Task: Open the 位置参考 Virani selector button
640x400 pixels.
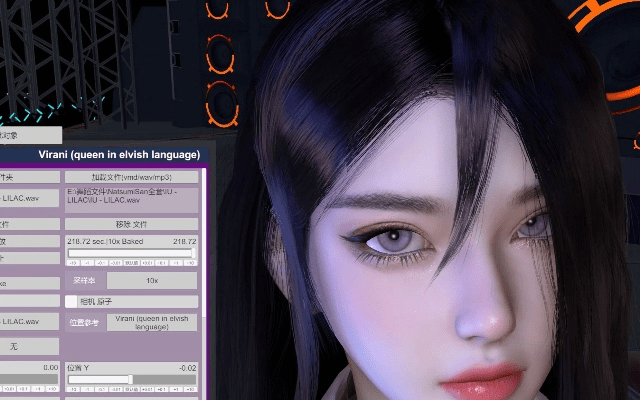Action: coord(151,322)
